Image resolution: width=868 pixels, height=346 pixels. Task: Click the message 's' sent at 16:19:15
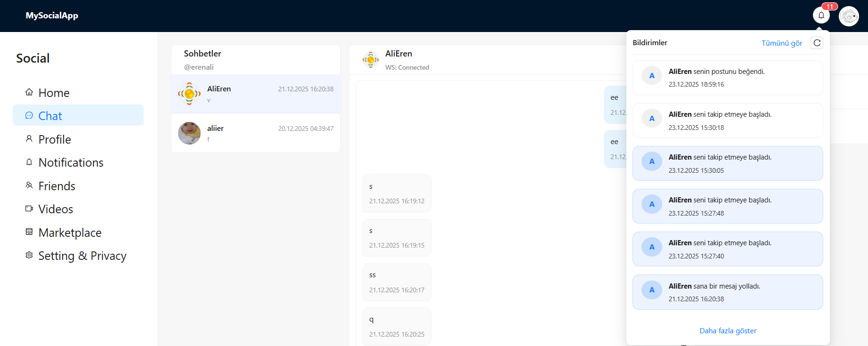[x=397, y=238]
